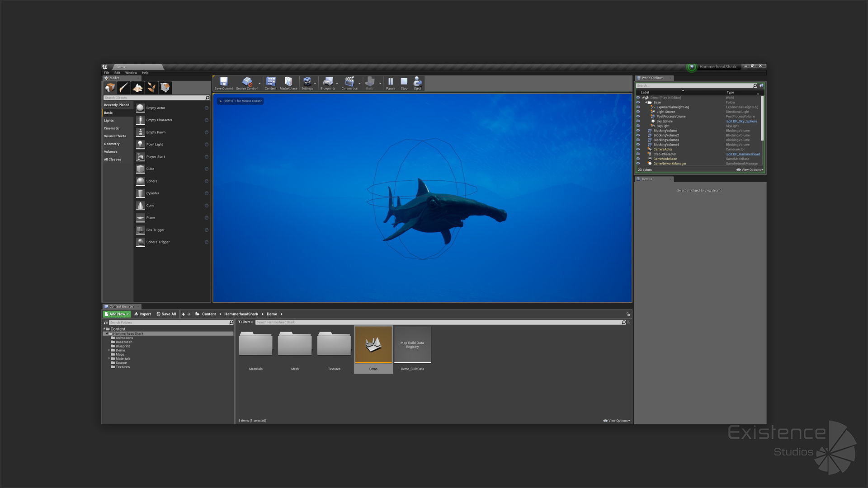Select the Demo map asset thumbnail

pyautogui.click(x=373, y=344)
